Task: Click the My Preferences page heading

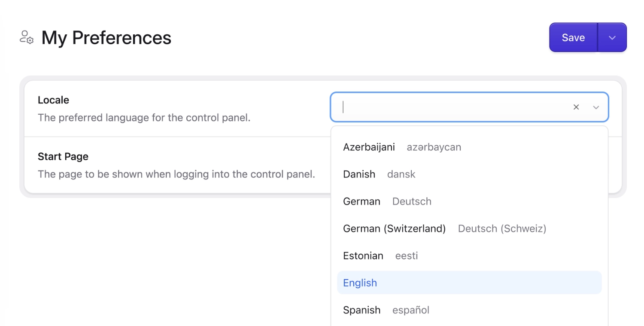Action: tap(106, 38)
